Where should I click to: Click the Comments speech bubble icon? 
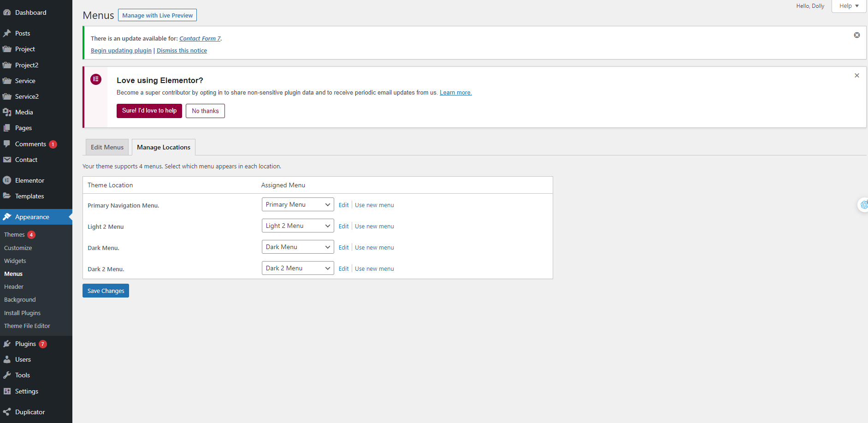pyautogui.click(x=7, y=144)
